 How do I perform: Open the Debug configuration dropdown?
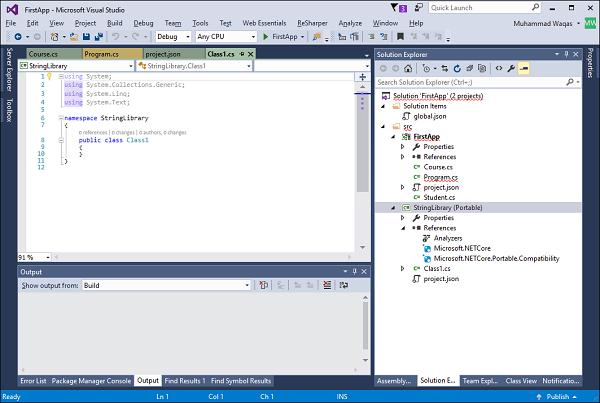click(x=173, y=37)
